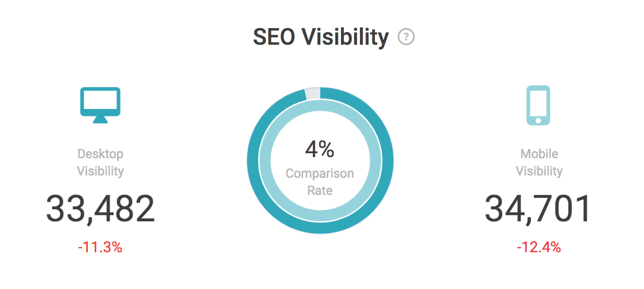Click the -12.4% mobile change value

538,248
